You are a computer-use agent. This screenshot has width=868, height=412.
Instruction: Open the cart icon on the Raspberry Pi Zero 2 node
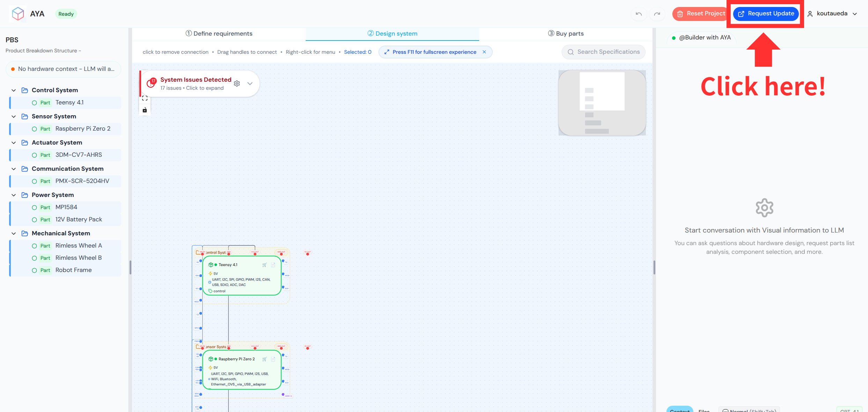265,359
